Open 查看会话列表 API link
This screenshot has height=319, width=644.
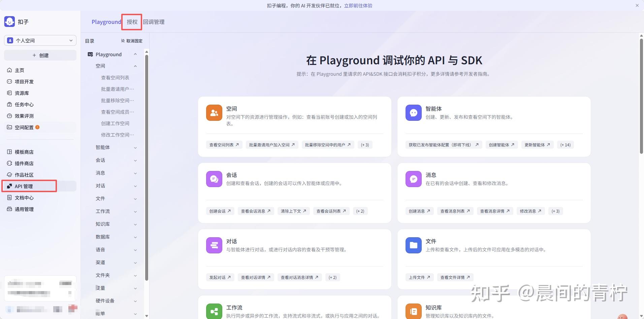(x=331, y=211)
